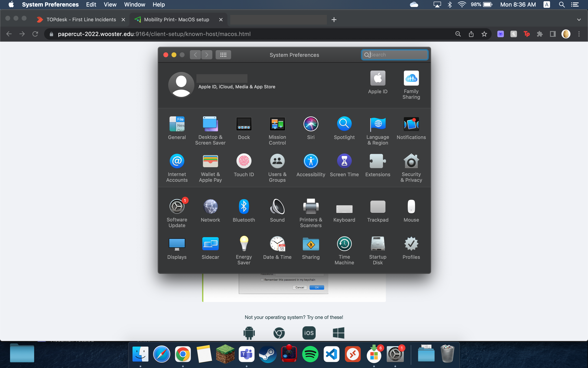Reload the Chrome page
This screenshot has height=368, width=588.
pyautogui.click(x=35, y=34)
